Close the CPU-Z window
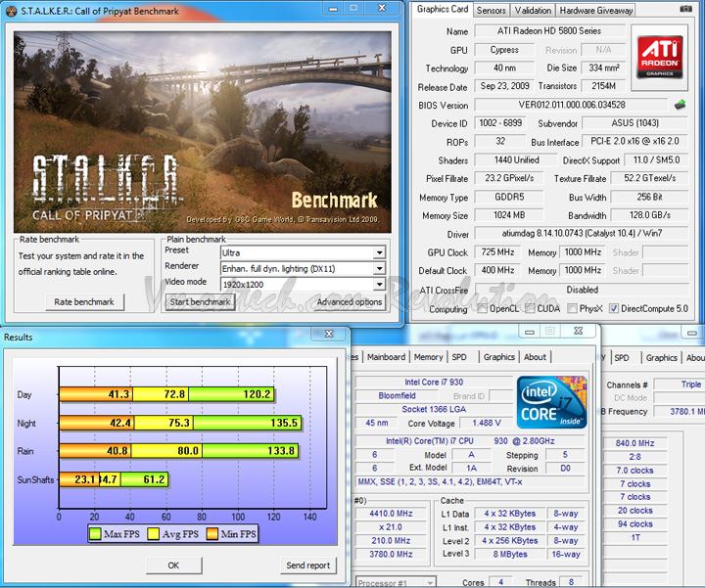The image size is (705, 588). point(579,331)
